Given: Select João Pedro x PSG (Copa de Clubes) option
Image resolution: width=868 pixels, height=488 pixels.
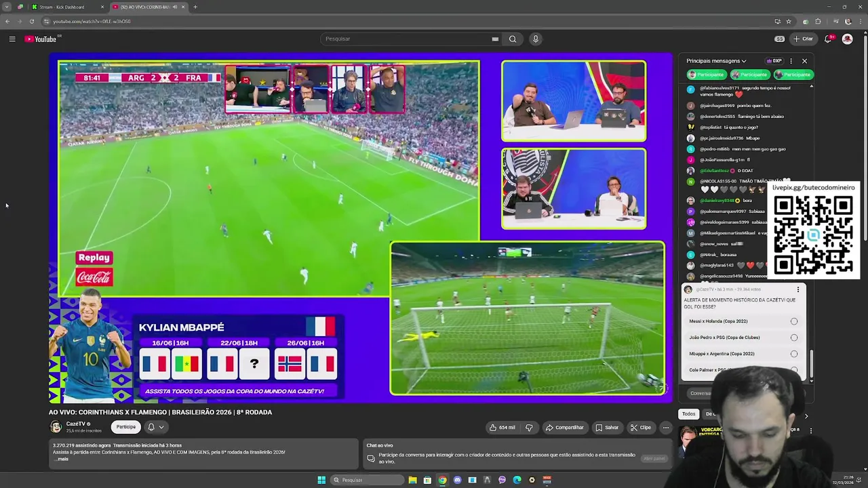Looking at the screenshot, I should (743, 338).
